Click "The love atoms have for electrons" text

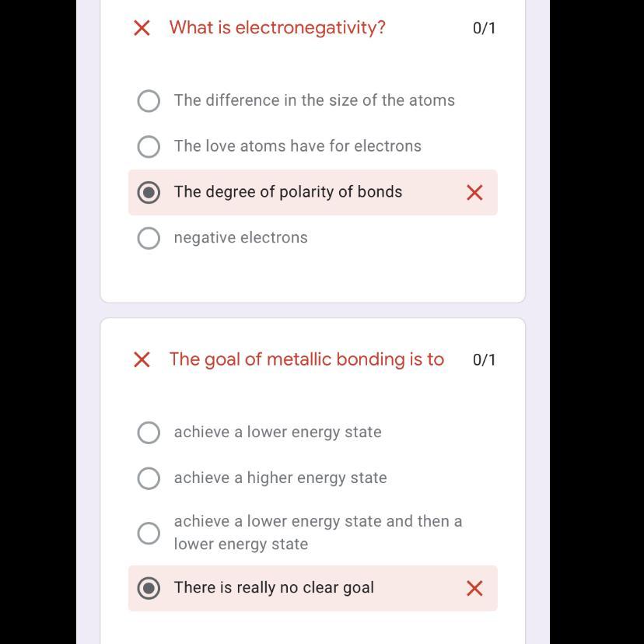tap(298, 146)
